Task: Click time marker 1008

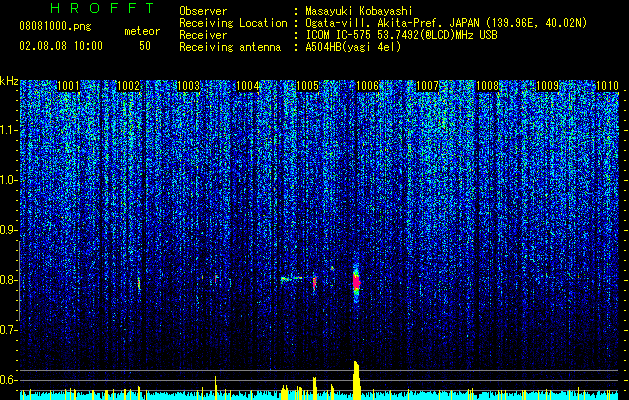Action: 487,86
